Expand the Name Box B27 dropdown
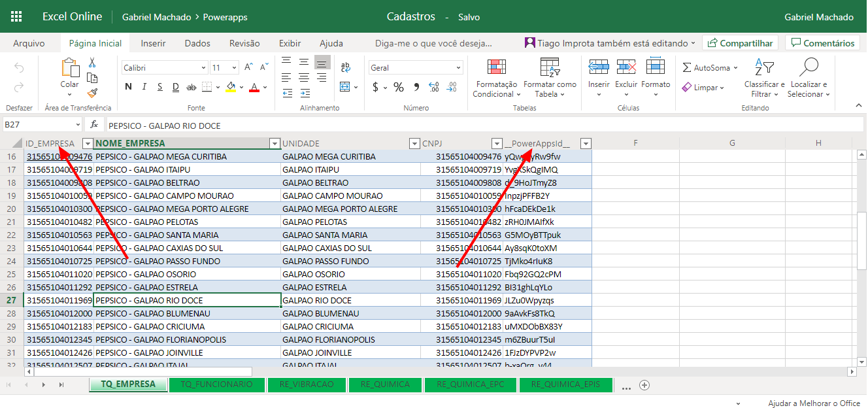This screenshot has width=868, height=408. 78,125
